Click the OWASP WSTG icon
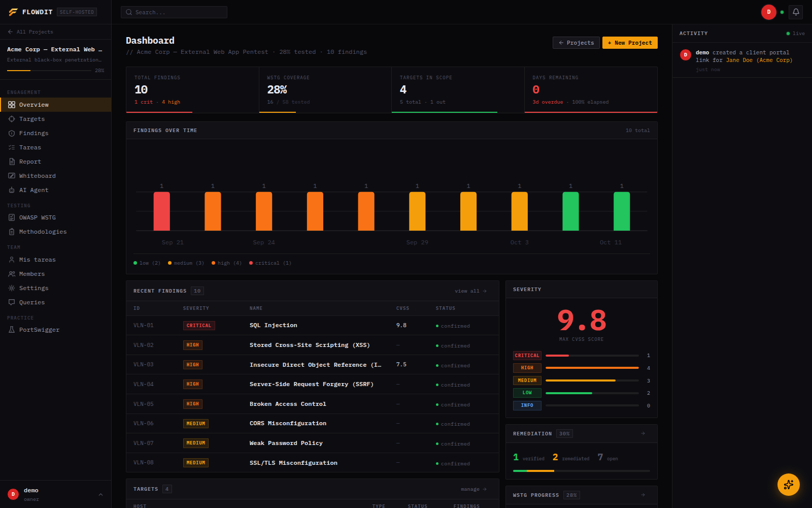This screenshot has width=812, height=508. pyautogui.click(x=12, y=217)
